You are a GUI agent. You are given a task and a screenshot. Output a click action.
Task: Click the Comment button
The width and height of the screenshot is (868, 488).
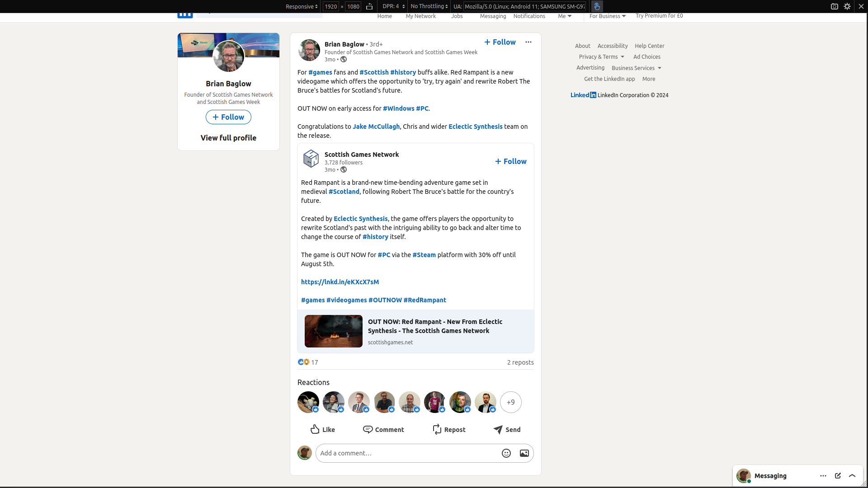coord(383,430)
